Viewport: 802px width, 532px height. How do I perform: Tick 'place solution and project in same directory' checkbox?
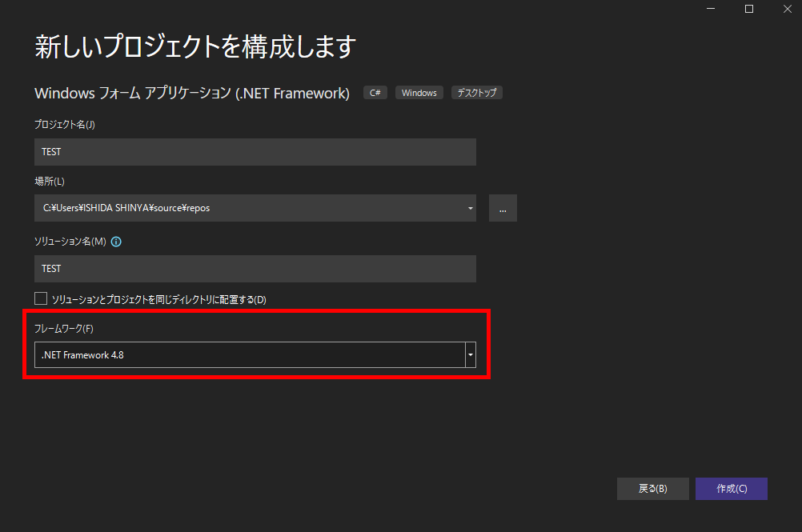coord(41,298)
